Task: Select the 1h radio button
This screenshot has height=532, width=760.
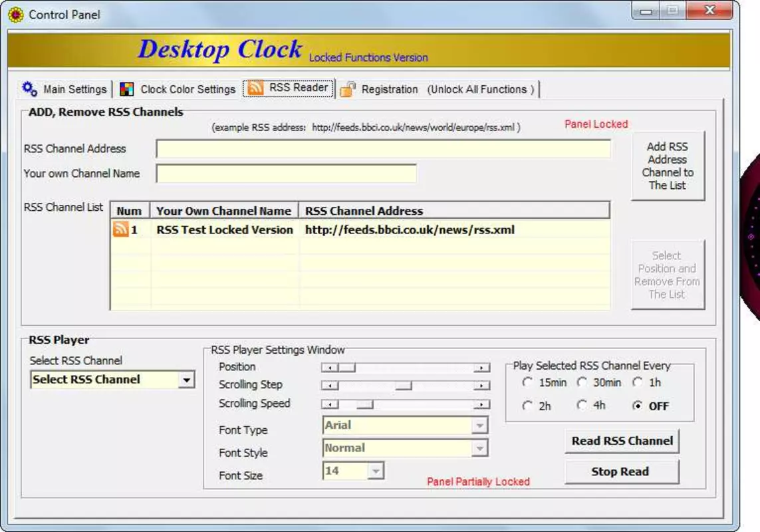Action: tap(638, 382)
